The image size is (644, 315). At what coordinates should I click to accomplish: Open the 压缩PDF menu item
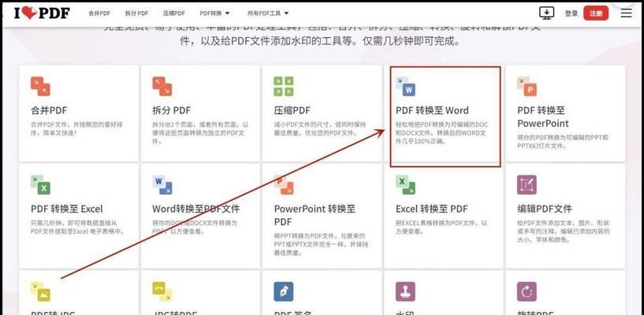(x=173, y=13)
